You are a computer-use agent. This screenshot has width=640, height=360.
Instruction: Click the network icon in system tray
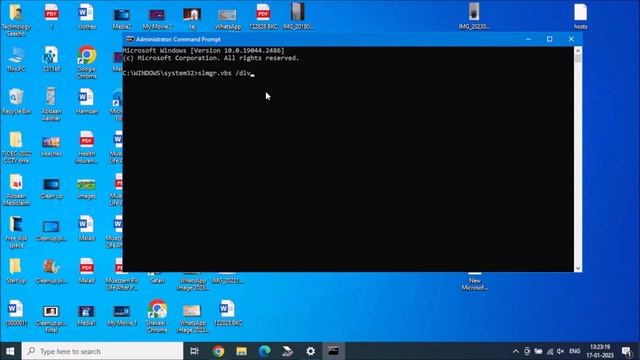[x=550, y=351]
